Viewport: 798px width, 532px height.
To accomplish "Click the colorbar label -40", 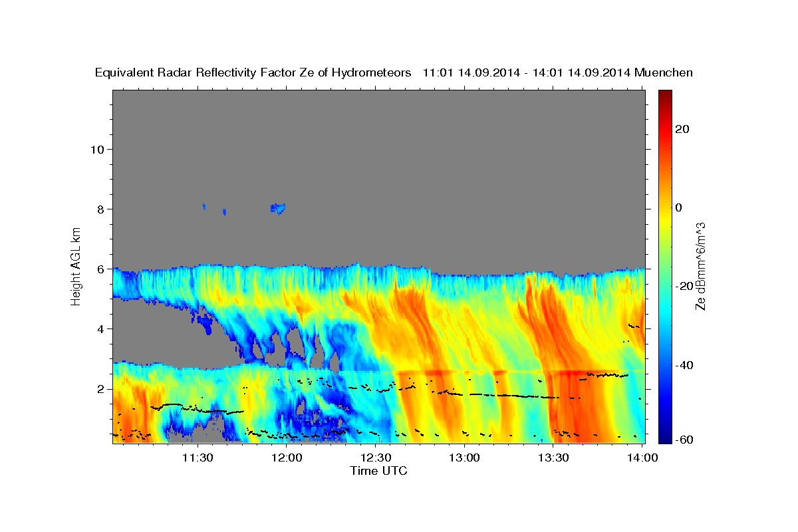I will coord(684,365).
